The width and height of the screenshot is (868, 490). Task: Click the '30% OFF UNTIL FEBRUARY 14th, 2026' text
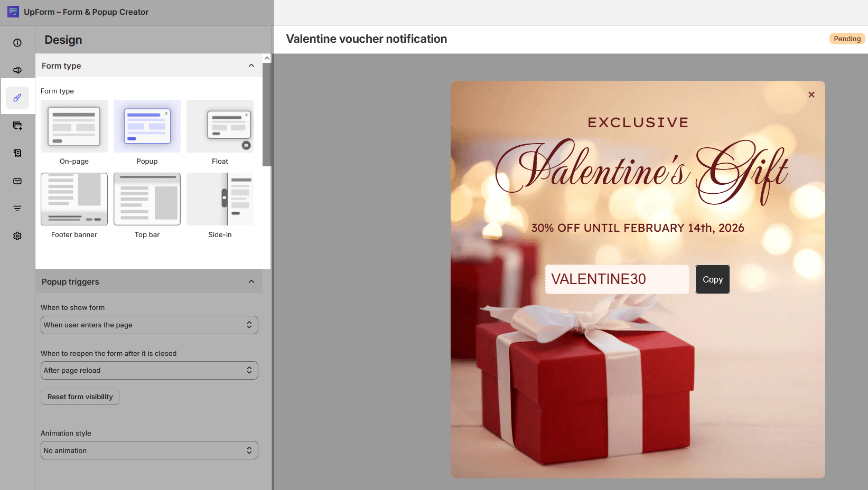coord(638,228)
